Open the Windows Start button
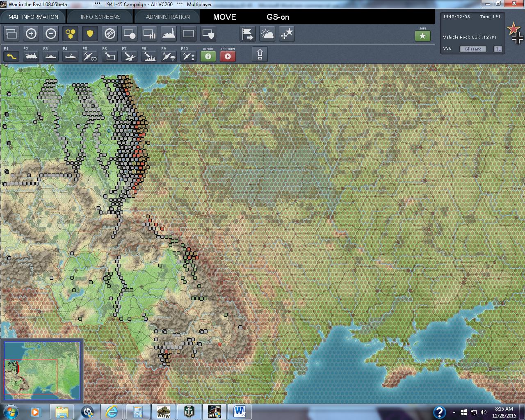525x420 pixels. pyautogui.click(x=10, y=412)
